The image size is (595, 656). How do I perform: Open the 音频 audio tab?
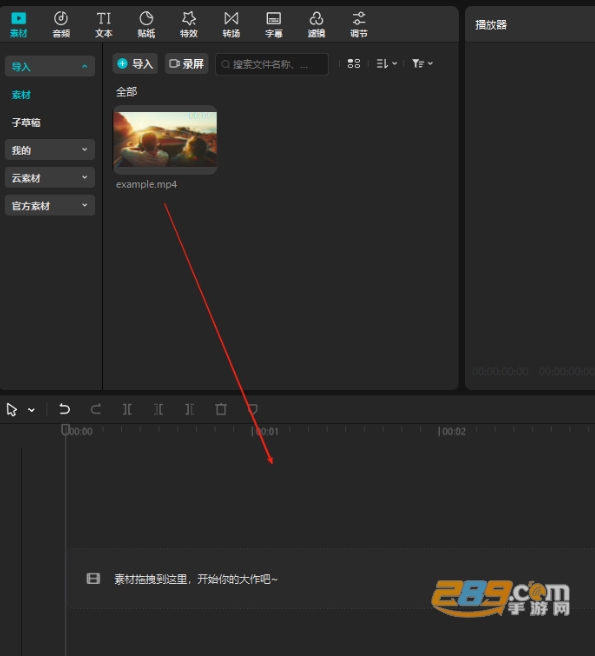(61, 25)
